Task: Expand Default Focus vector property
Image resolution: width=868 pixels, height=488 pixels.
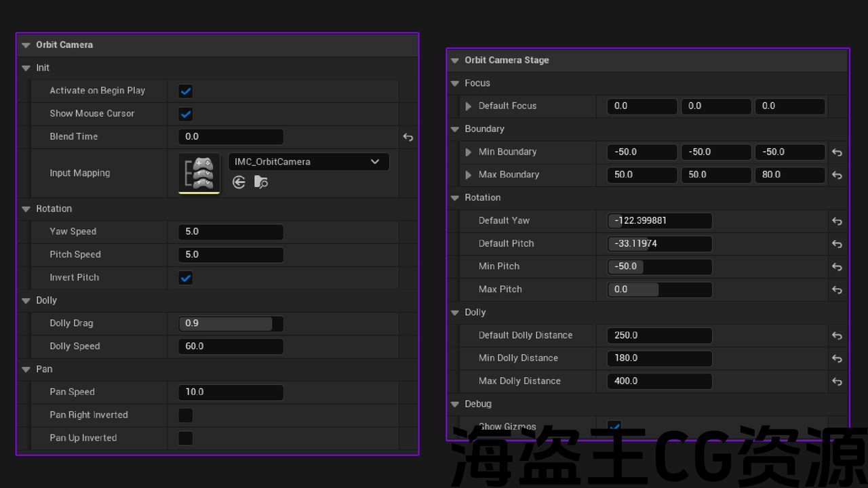Action: coord(469,106)
